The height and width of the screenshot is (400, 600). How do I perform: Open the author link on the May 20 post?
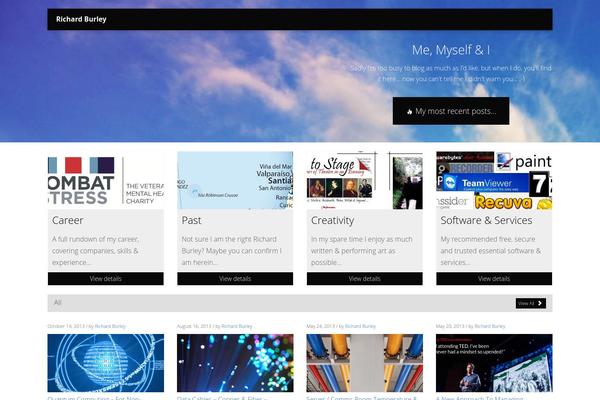490,326
